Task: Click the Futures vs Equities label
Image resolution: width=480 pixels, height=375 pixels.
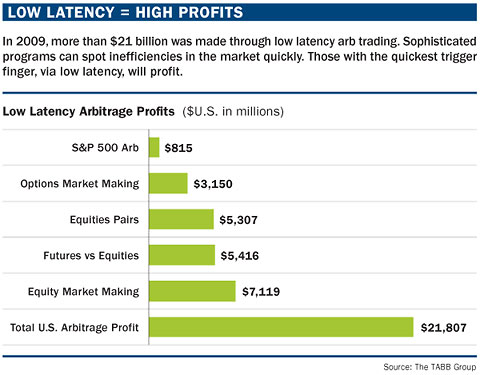Action: (x=91, y=256)
